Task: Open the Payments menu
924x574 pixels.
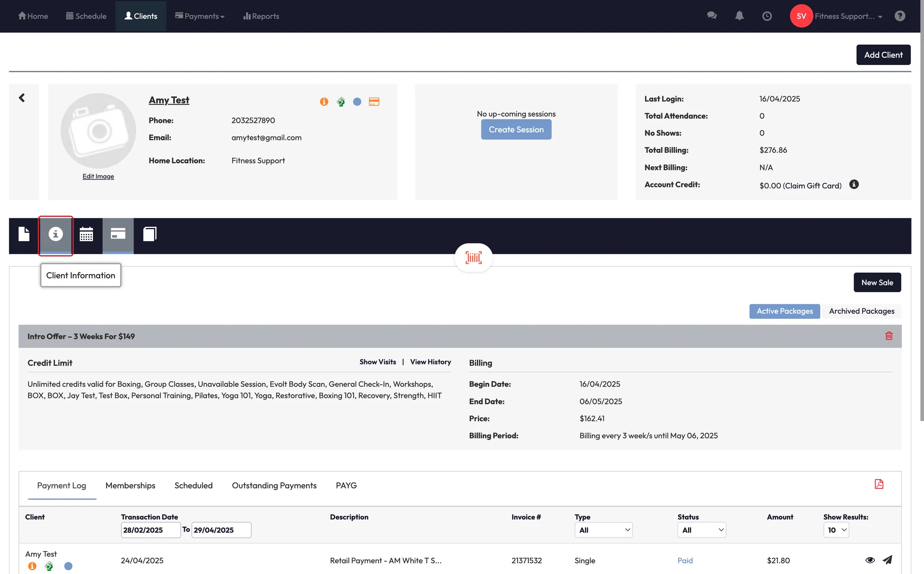Action: click(200, 16)
